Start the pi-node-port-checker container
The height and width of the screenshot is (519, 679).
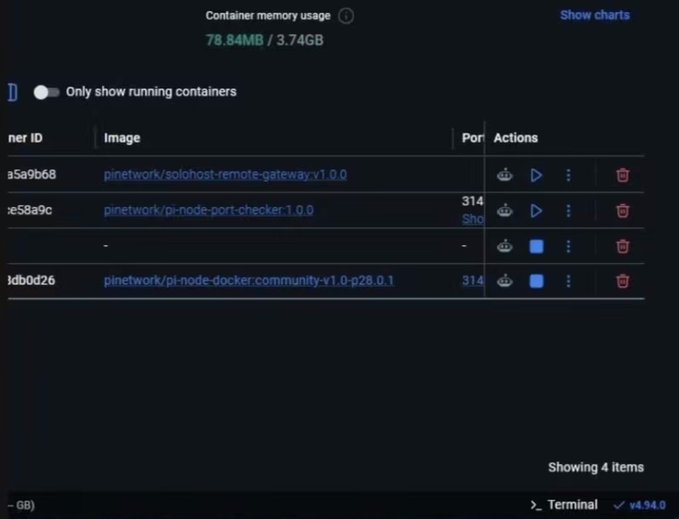(536, 211)
